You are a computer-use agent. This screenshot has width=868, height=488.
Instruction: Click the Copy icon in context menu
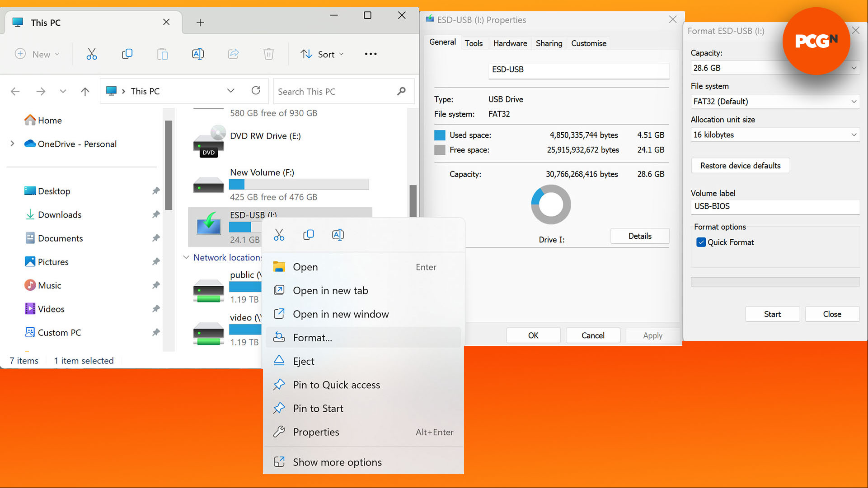(309, 235)
